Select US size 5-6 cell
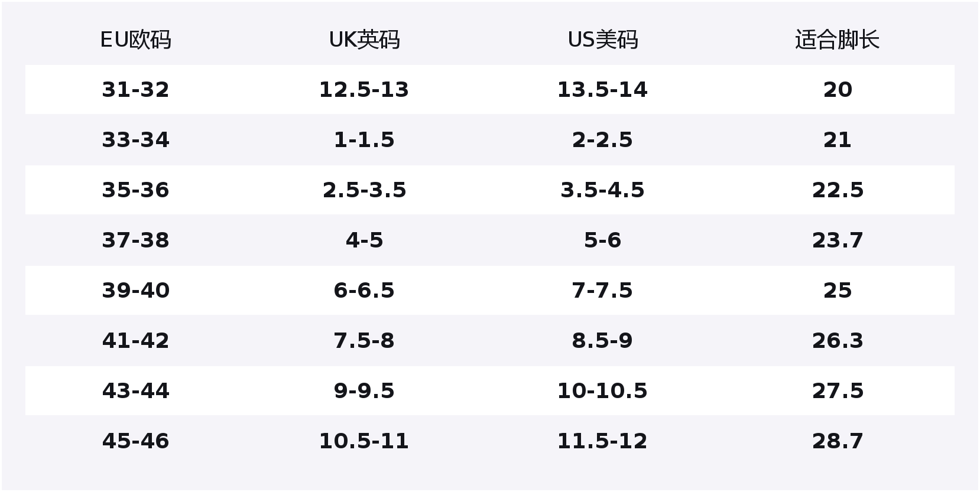 (x=602, y=240)
